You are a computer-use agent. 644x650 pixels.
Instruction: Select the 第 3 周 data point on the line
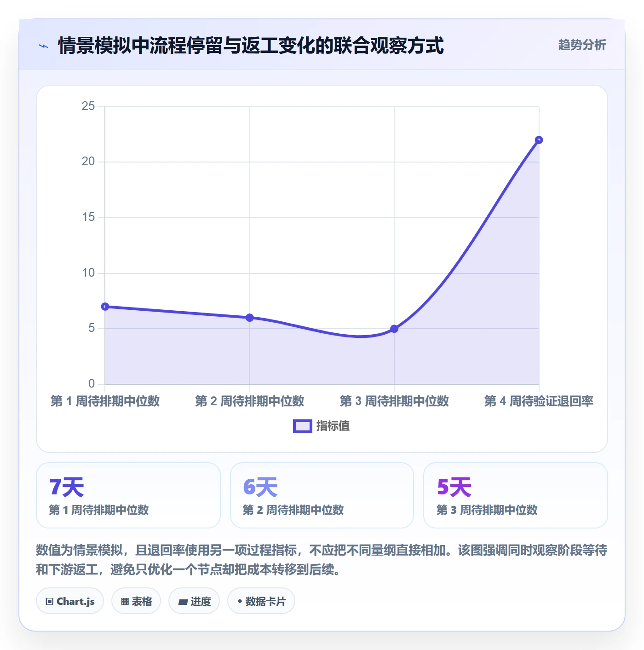point(394,329)
